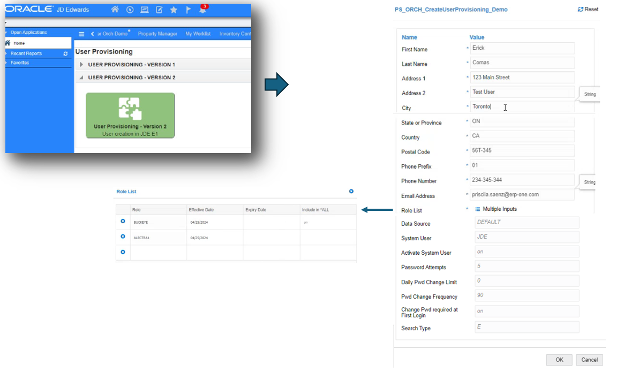The width and height of the screenshot is (624, 374).
Task: Click the System User field showing JDE
Action: point(527,237)
